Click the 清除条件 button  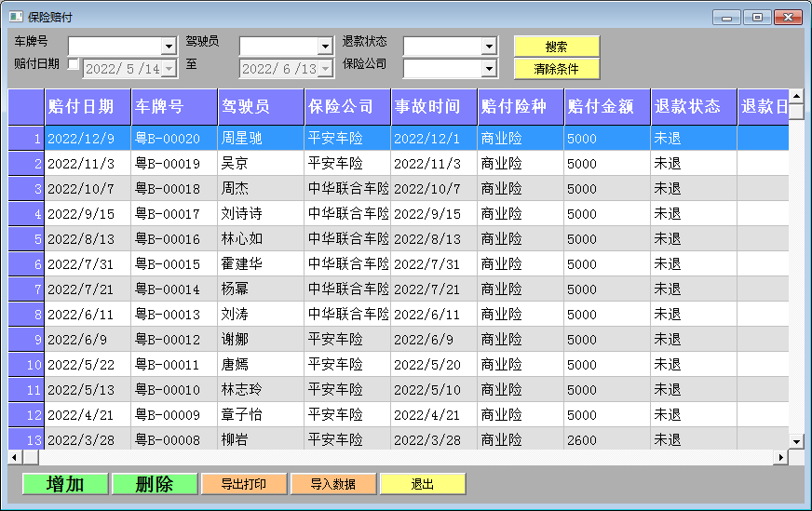click(557, 69)
